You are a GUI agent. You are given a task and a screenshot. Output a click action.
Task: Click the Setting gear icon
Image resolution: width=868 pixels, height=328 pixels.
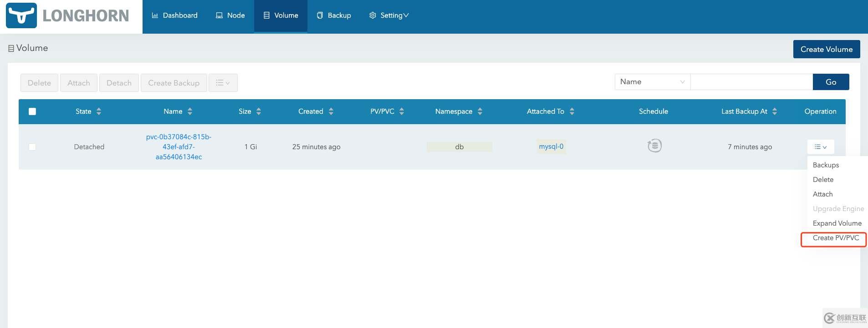point(373,15)
